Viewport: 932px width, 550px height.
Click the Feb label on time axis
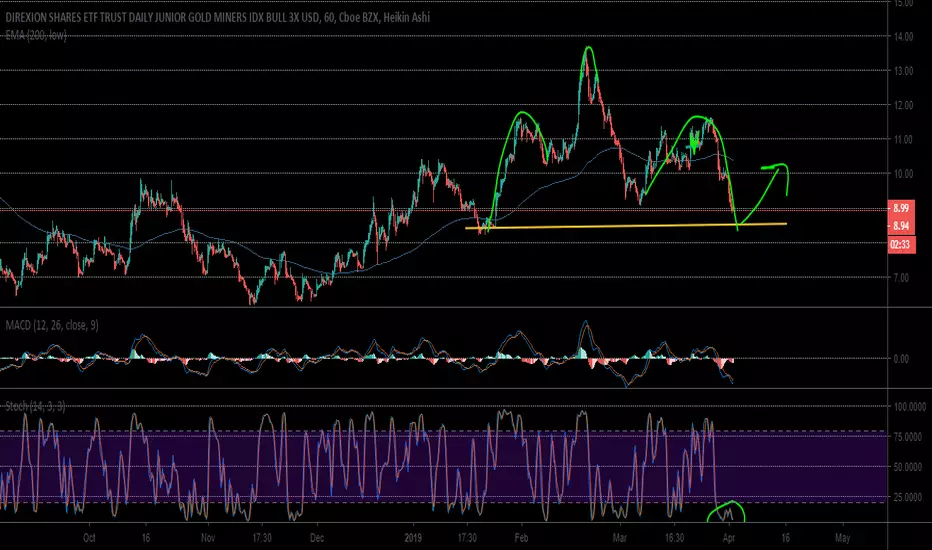click(x=521, y=538)
